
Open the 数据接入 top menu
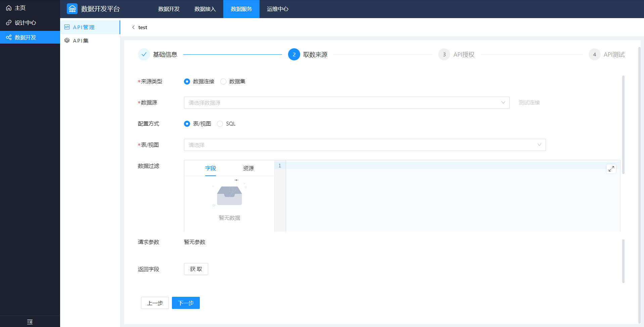pyautogui.click(x=205, y=9)
